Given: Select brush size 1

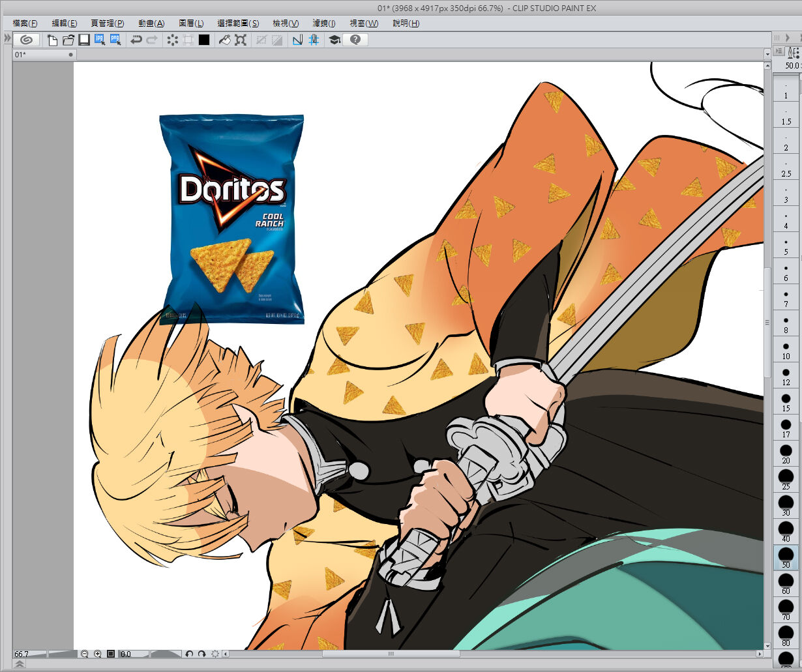Looking at the screenshot, I should click(786, 89).
